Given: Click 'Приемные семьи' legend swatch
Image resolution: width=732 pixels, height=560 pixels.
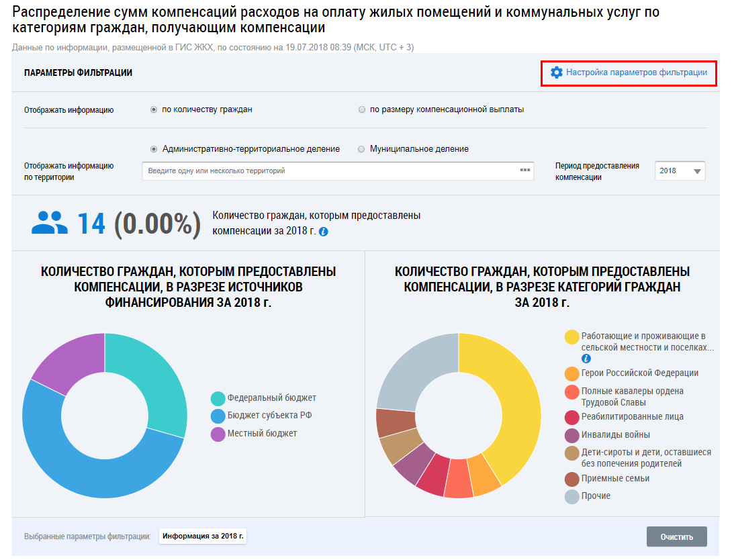Looking at the screenshot, I should [x=572, y=479].
